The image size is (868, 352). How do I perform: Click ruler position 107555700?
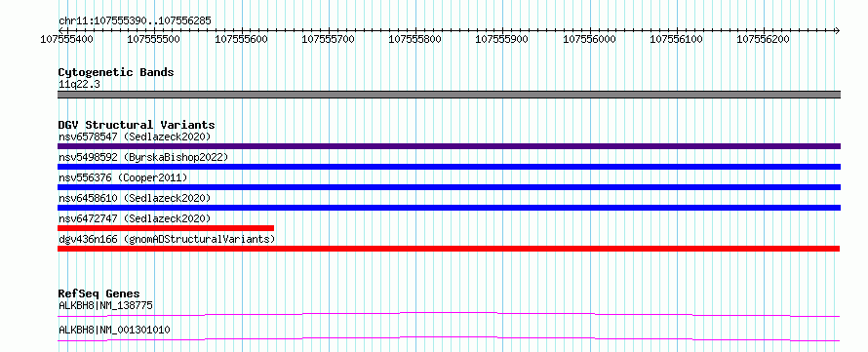[x=328, y=39]
